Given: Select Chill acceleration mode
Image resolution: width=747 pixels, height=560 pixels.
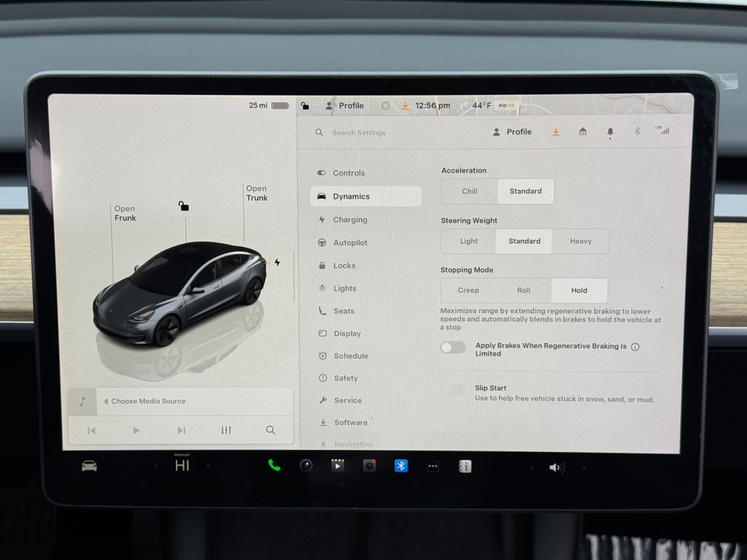Looking at the screenshot, I should pos(469,191).
